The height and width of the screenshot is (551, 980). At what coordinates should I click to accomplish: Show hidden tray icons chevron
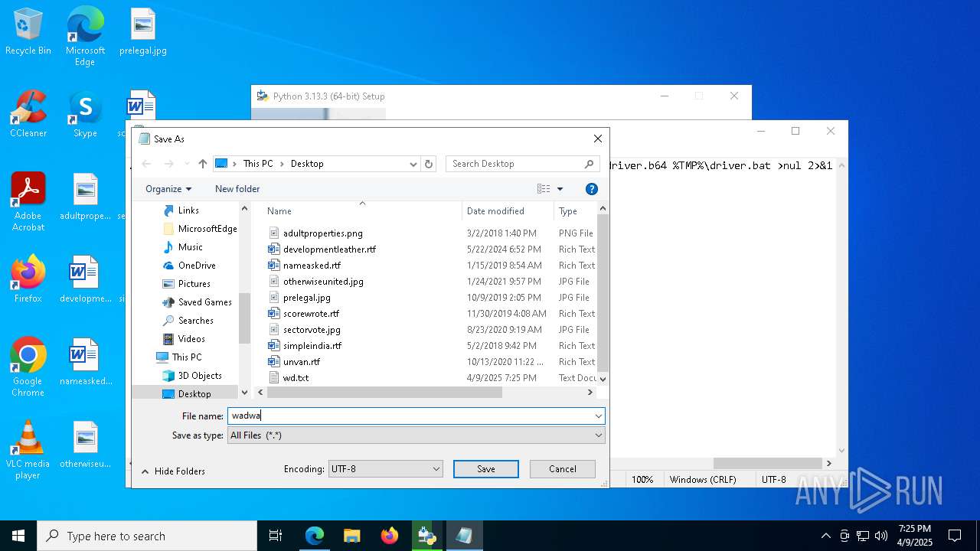825,536
